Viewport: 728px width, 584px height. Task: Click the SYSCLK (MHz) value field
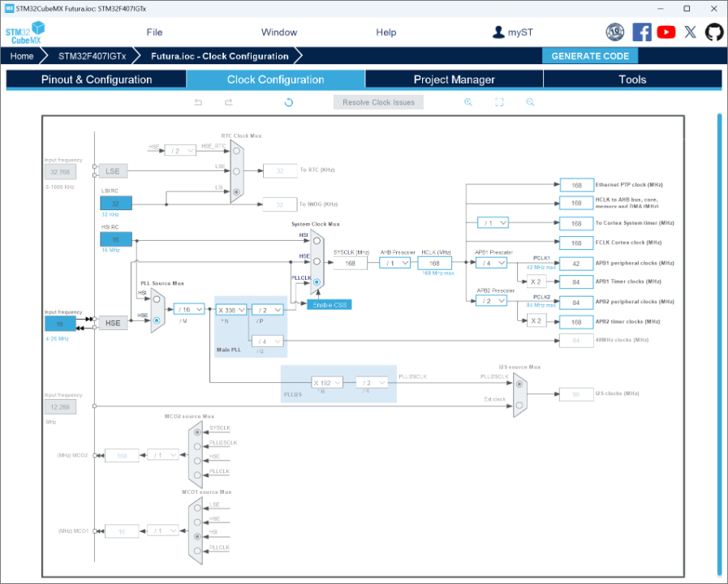[350, 263]
